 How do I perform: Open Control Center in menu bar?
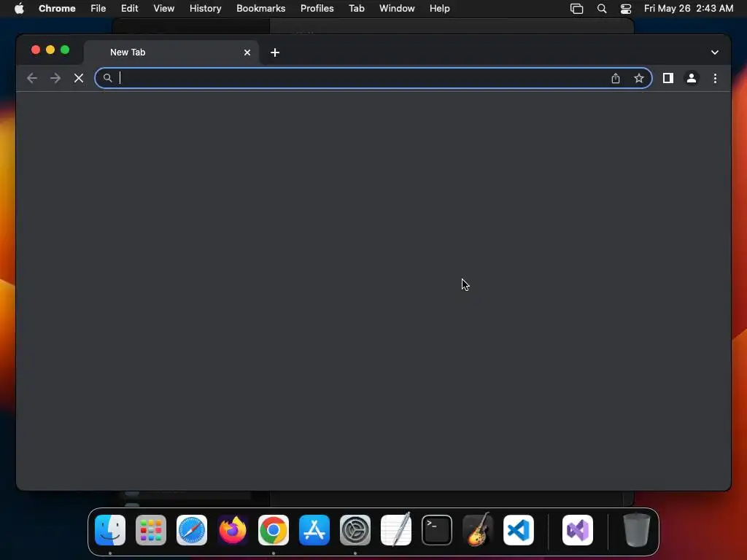625,9
